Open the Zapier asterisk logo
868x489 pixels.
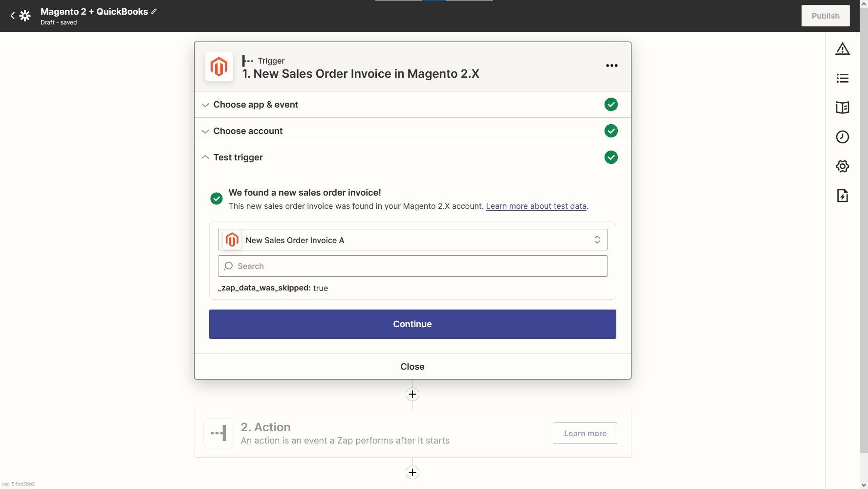(x=25, y=16)
